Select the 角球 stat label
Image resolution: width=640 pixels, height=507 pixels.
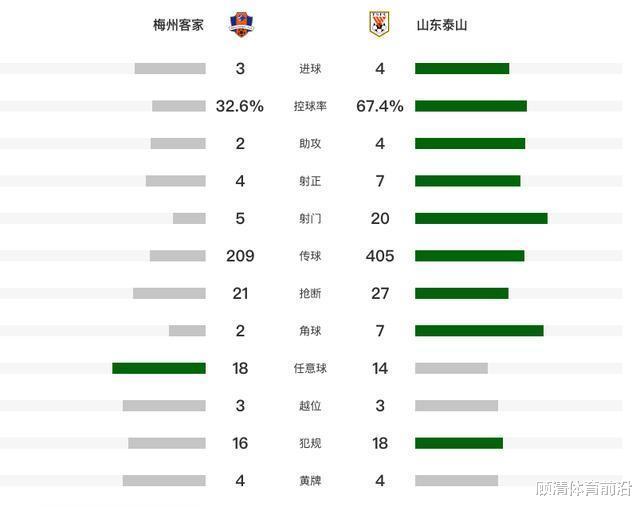(310, 331)
